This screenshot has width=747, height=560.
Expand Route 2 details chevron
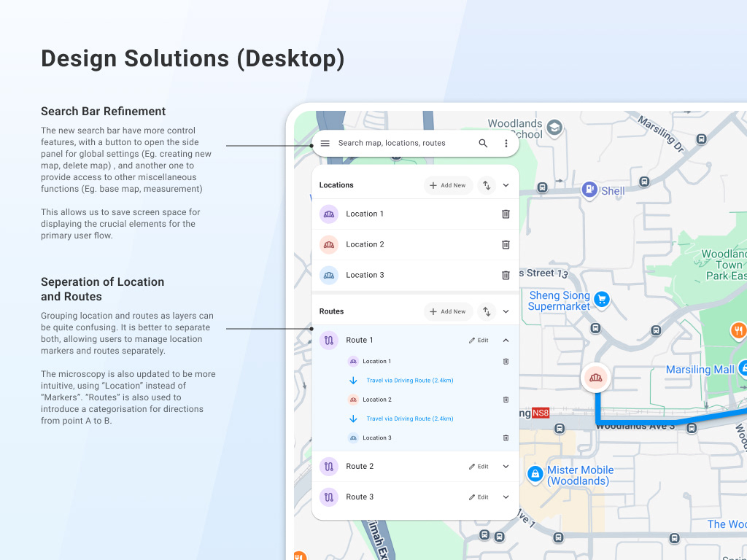(506, 467)
